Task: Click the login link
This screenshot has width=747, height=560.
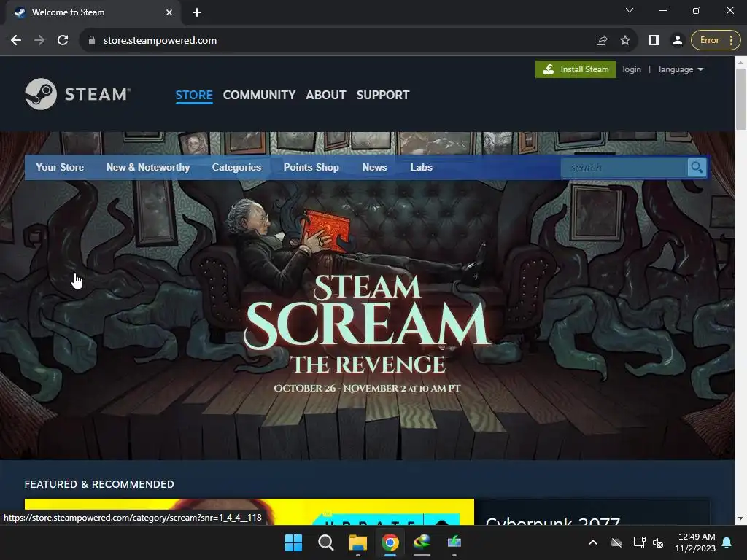Action: (x=632, y=69)
